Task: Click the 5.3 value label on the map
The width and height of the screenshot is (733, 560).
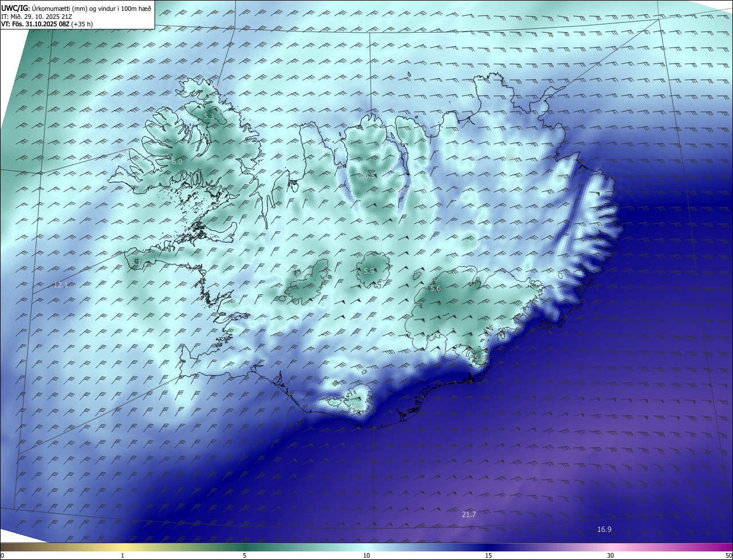Action: point(209,117)
